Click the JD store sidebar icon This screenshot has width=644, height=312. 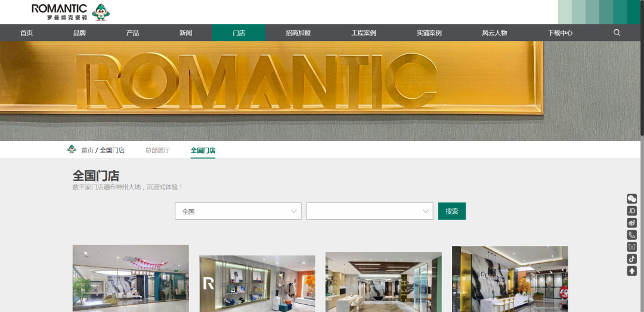632,211
